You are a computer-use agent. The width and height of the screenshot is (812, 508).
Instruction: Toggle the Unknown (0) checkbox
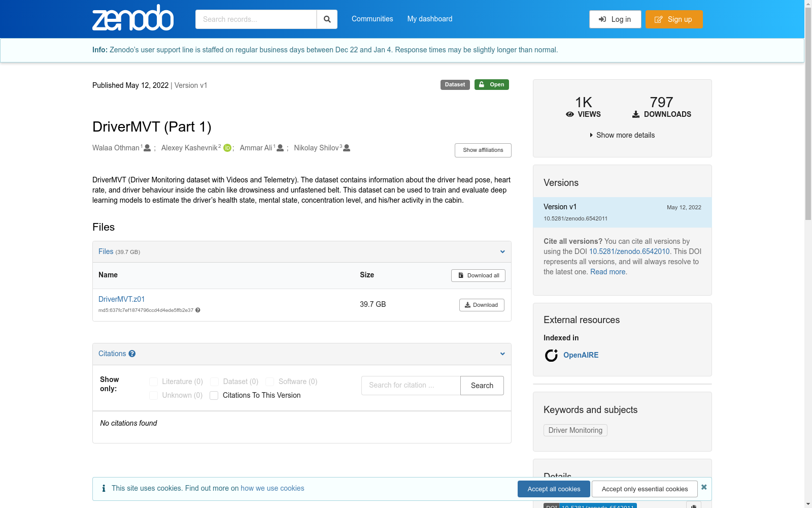click(x=153, y=395)
